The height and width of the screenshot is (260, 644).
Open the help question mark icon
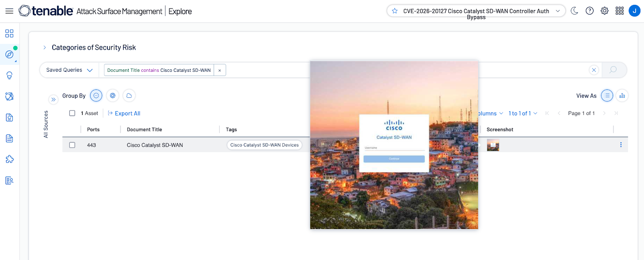[590, 11]
